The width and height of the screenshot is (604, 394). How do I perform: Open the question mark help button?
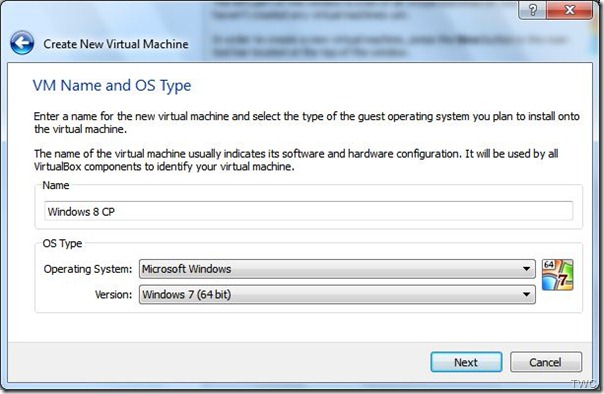pos(532,10)
